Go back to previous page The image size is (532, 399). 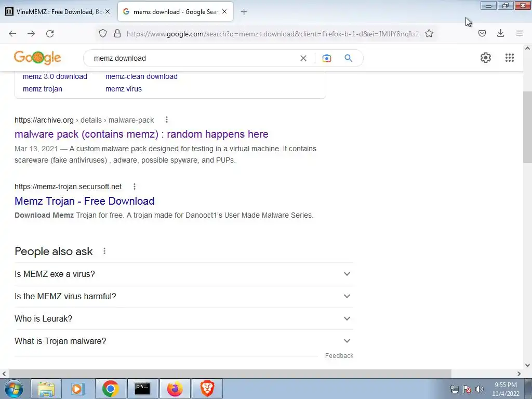click(12, 34)
